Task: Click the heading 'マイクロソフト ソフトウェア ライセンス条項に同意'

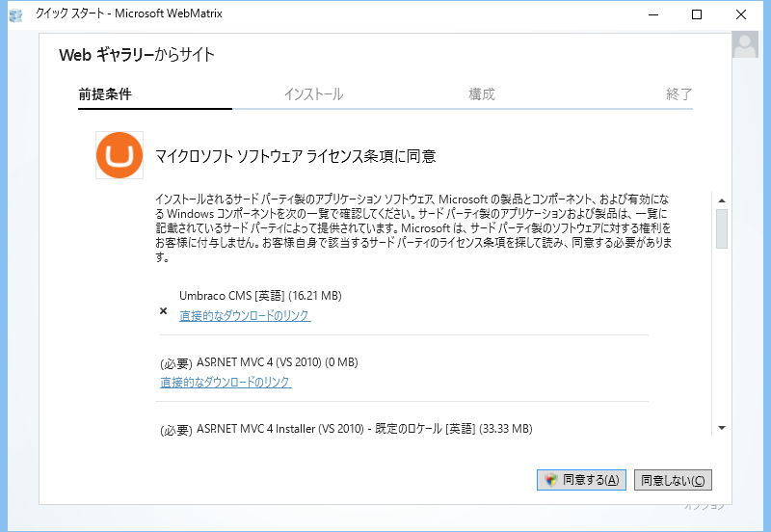Action: point(296,156)
